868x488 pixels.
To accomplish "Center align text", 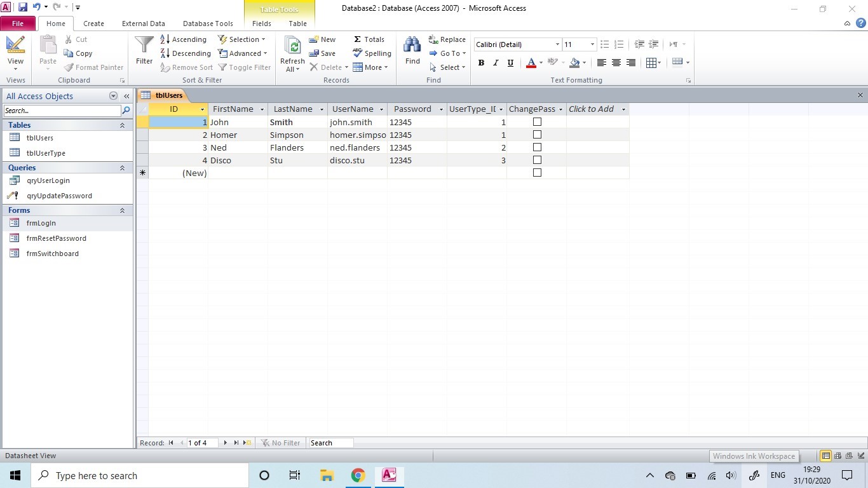I will [616, 62].
